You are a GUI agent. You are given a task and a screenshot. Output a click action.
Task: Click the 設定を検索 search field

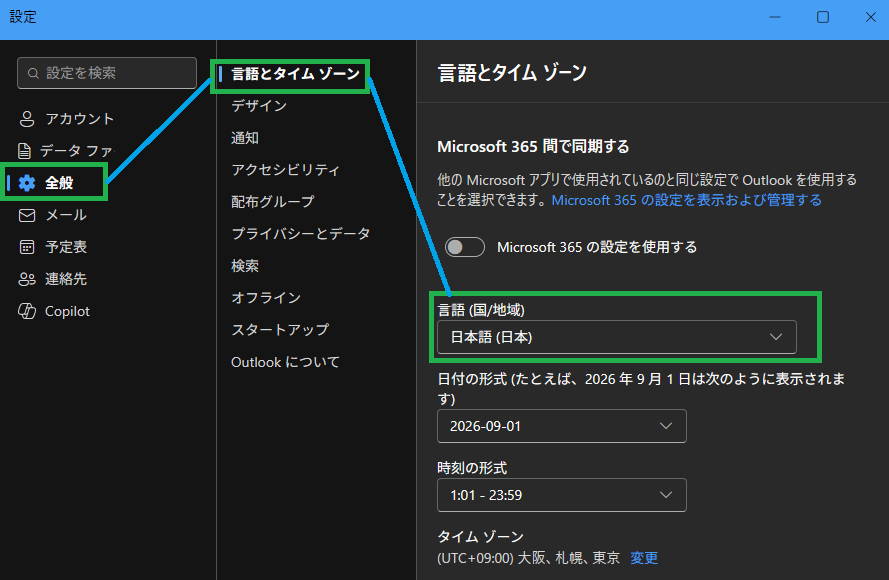107,73
